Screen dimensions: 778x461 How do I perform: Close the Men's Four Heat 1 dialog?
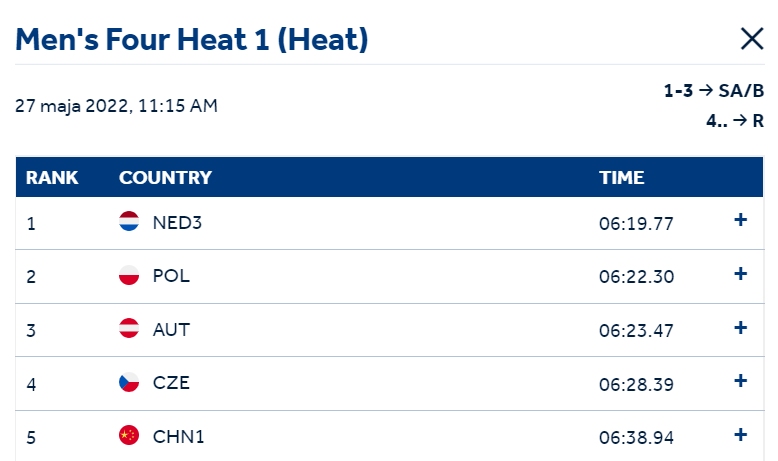coord(752,39)
